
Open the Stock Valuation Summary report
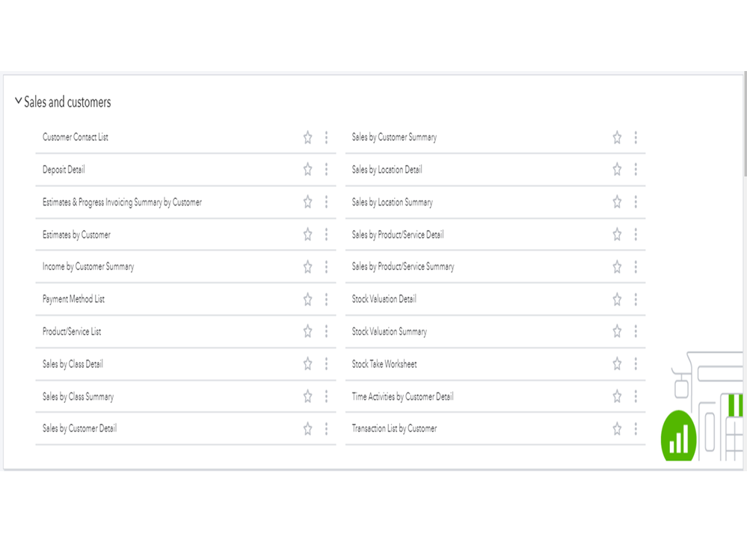coord(389,331)
